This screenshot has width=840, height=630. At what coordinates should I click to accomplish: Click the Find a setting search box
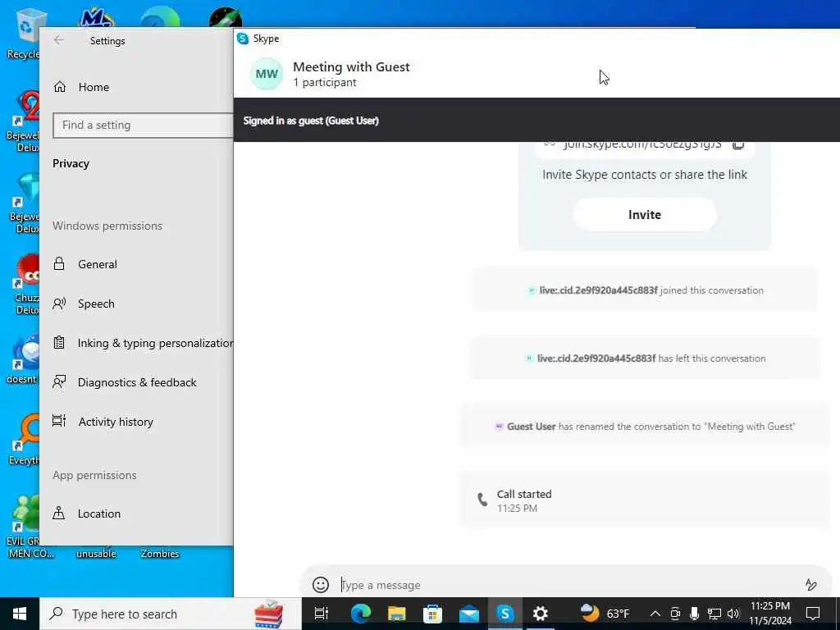click(143, 126)
